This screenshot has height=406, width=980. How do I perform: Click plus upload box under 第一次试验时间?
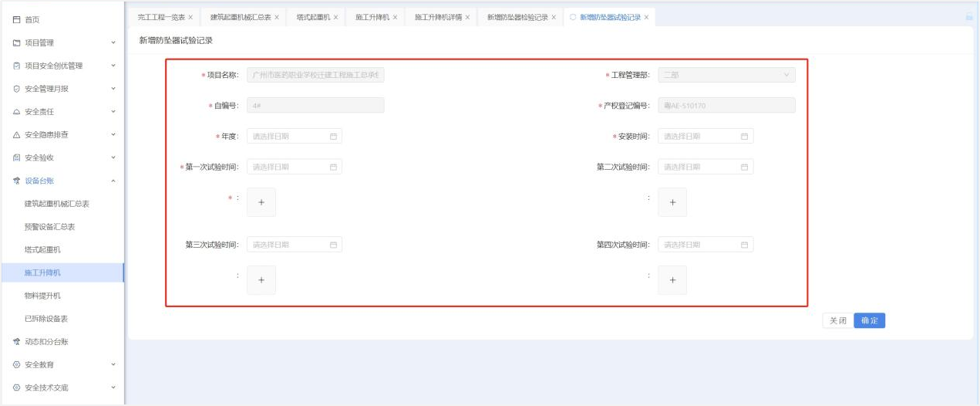[x=261, y=202]
